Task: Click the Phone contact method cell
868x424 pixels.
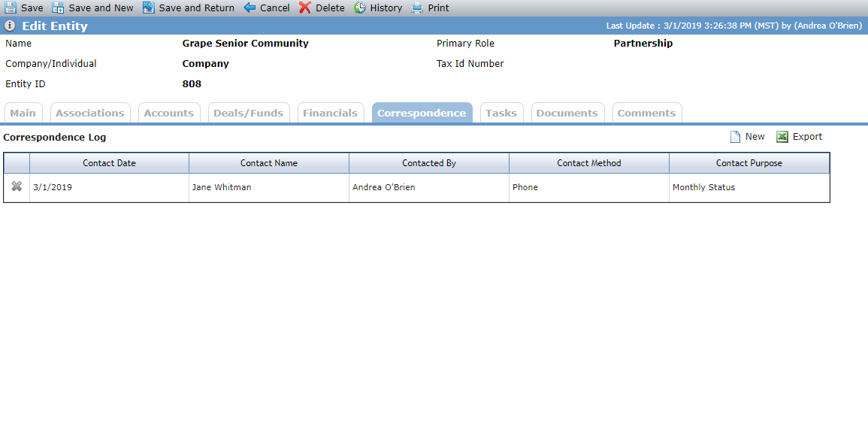Action: [589, 188]
